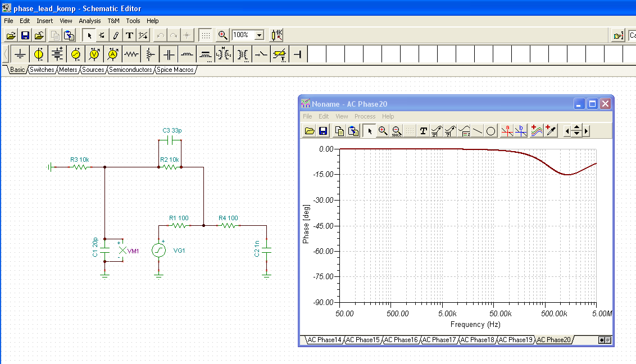Select the Capacitor component icon
The height and width of the screenshot is (364, 636).
tap(169, 54)
